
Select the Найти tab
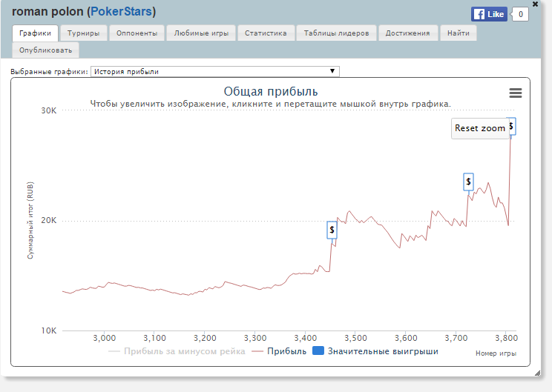(459, 33)
